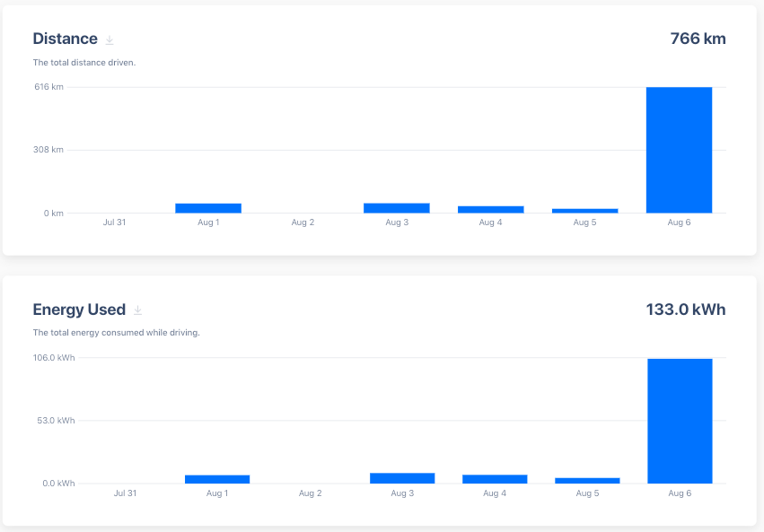Download the Energy Used chart data
This screenshot has width=764, height=532.
tap(137, 310)
